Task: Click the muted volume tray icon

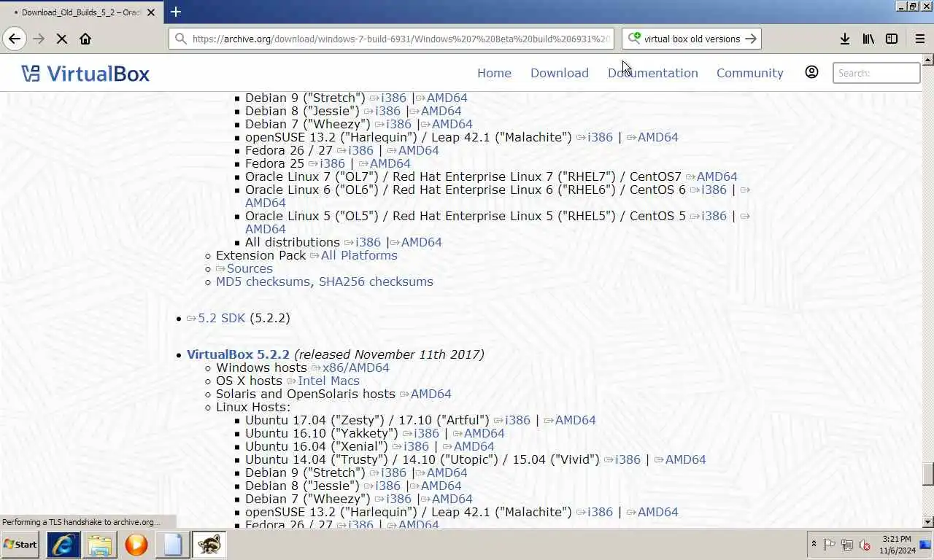Action: (x=865, y=545)
